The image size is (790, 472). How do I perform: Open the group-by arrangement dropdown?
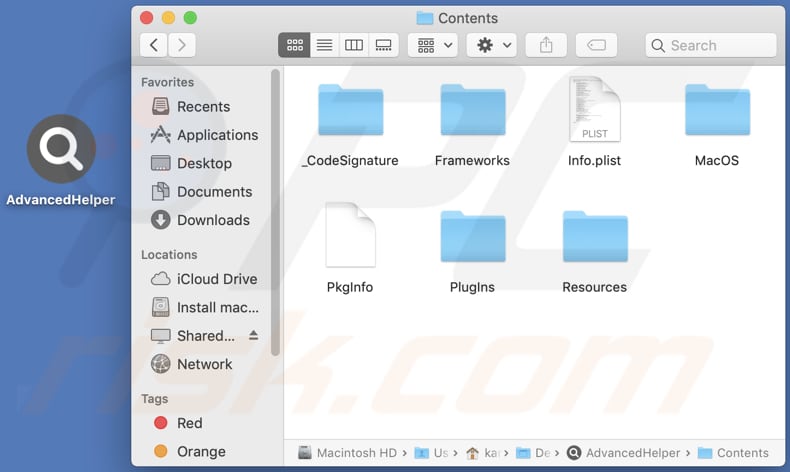[x=433, y=45]
